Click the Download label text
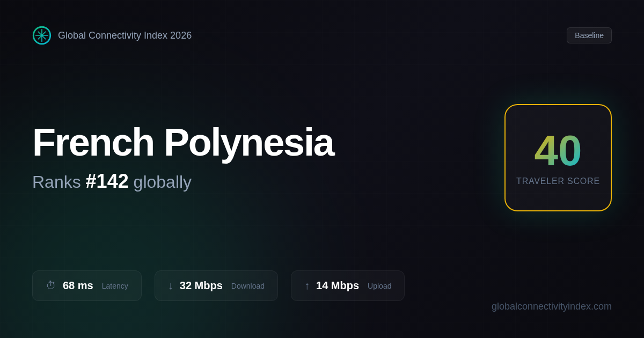Image resolution: width=644 pixels, height=338 pixels. pos(247,286)
